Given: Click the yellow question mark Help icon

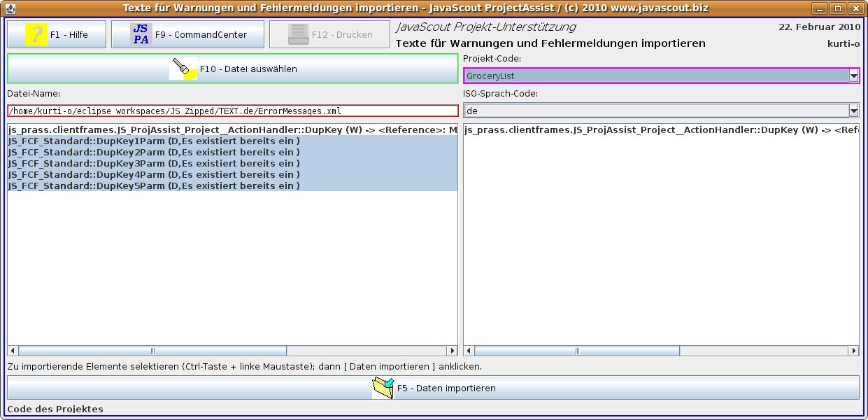Looking at the screenshot, I should click(x=36, y=34).
